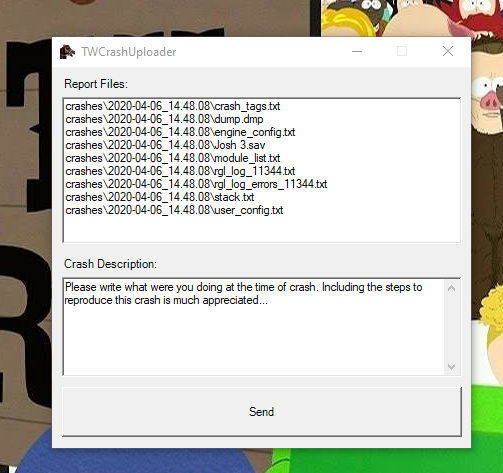Select the Josh 3.sav file entry
This screenshot has height=473, width=503.
pos(165,145)
